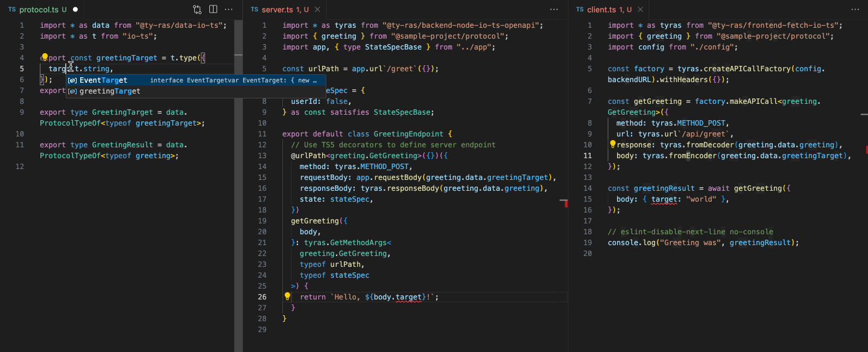Click 'StateSpecBase' on server.ts line 9
The height and width of the screenshot is (352, 868).
402,112
